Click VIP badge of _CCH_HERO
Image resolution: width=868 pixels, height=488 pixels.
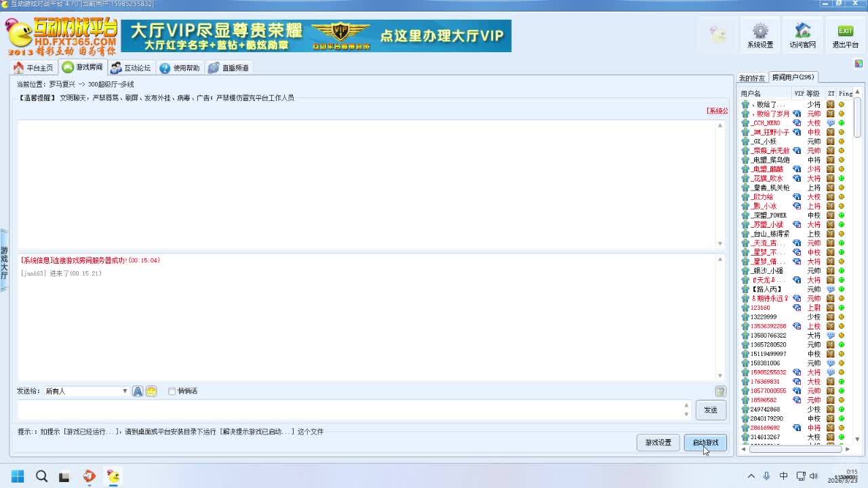797,123
